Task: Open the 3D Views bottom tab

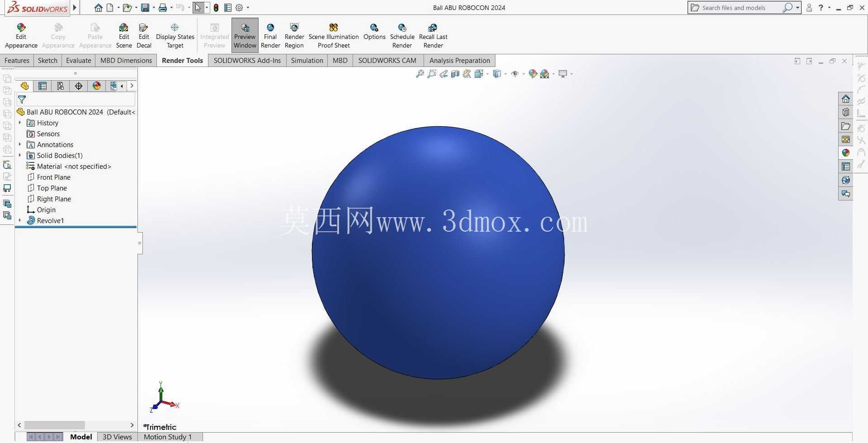Action: [117, 437]
